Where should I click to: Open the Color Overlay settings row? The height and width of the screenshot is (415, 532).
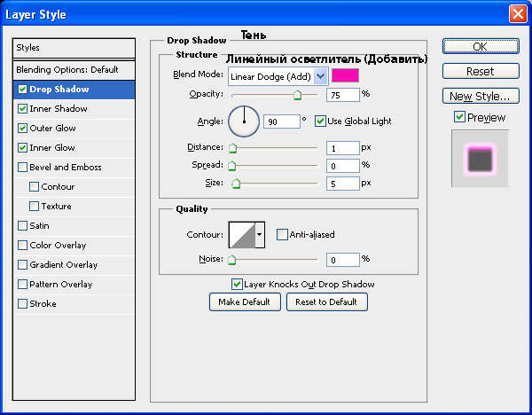click(x=74, y=246)
